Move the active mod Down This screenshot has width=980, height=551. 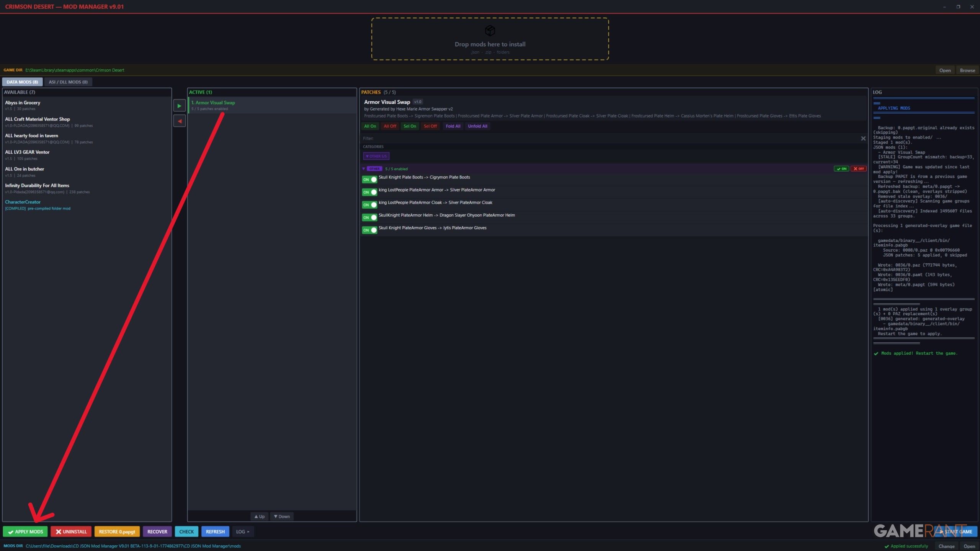click(282, 517)
